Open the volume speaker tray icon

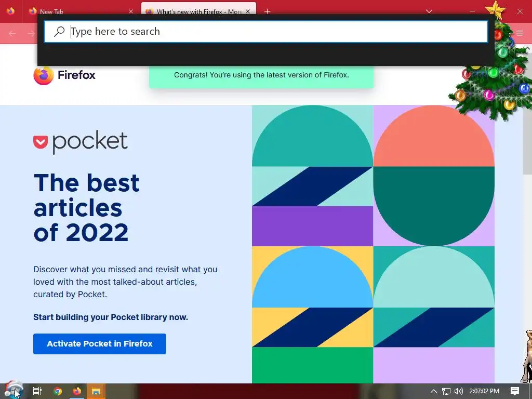(x=458, y=391)
